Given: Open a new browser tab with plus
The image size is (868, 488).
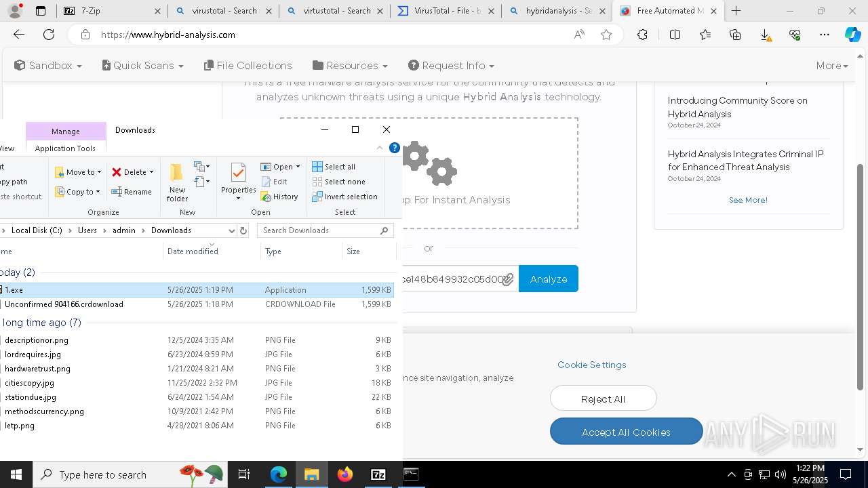Looking at the screenshot, I should [736, 11].
